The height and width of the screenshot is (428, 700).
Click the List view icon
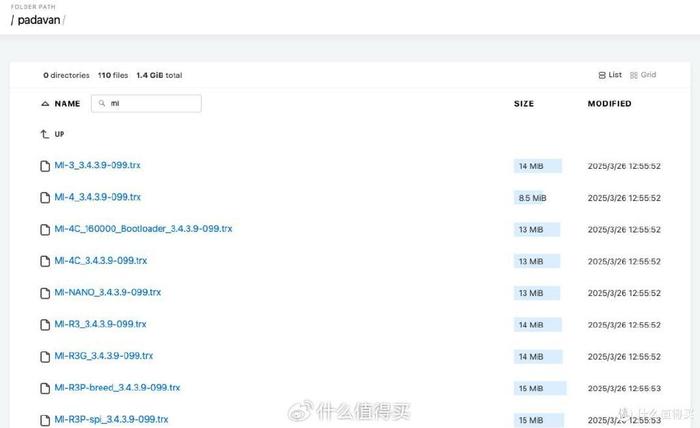(x=602, y=75)
